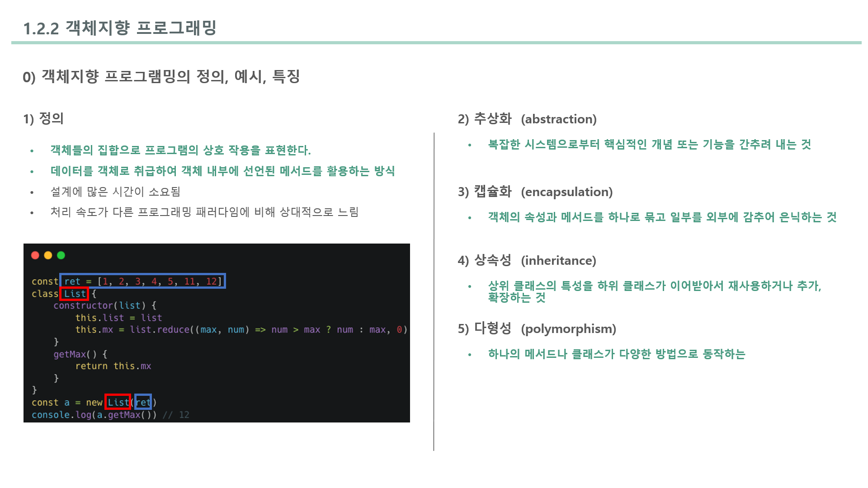The image size is (868, 488).
Task: Select the red-boxed List class name
Action: (74, 293)
